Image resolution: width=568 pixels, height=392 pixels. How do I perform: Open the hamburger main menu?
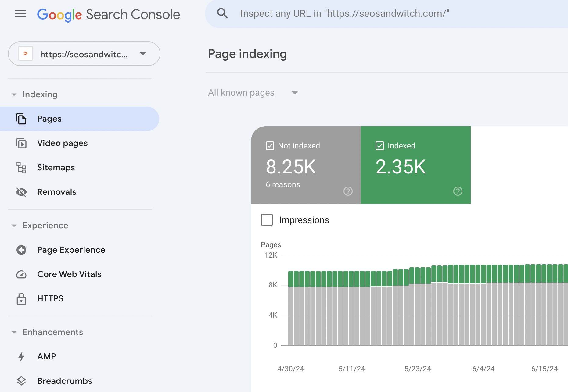[20, 14]
